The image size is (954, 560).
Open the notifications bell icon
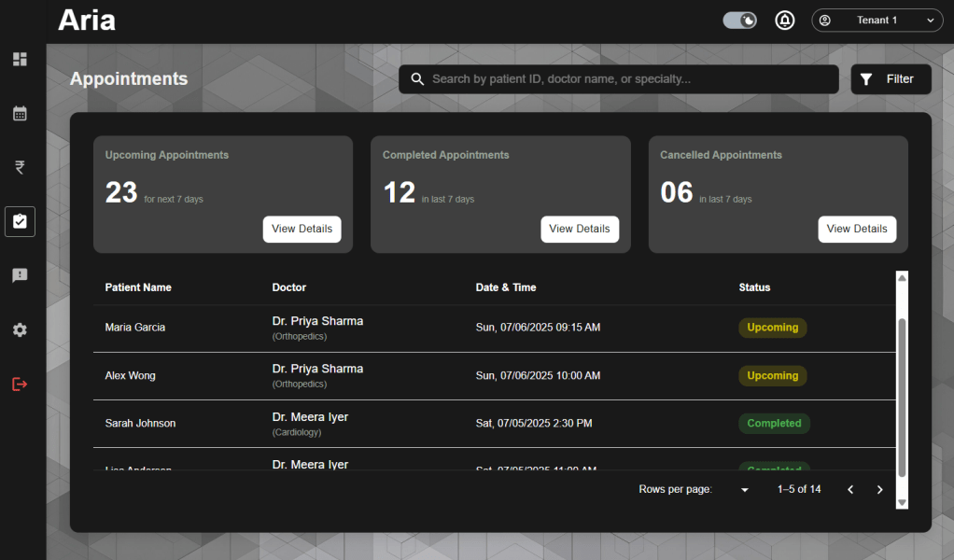point(785,21)
